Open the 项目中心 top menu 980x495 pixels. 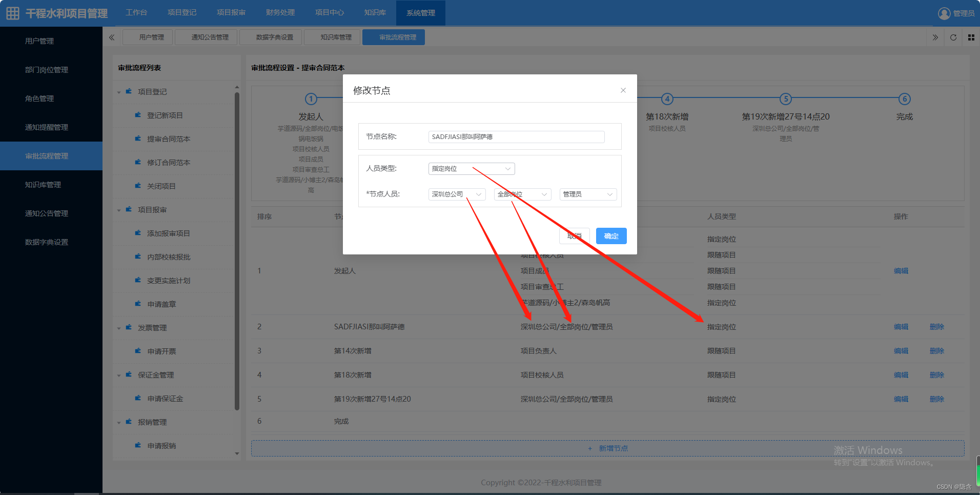pyautogui.click(x=330, y=12)
